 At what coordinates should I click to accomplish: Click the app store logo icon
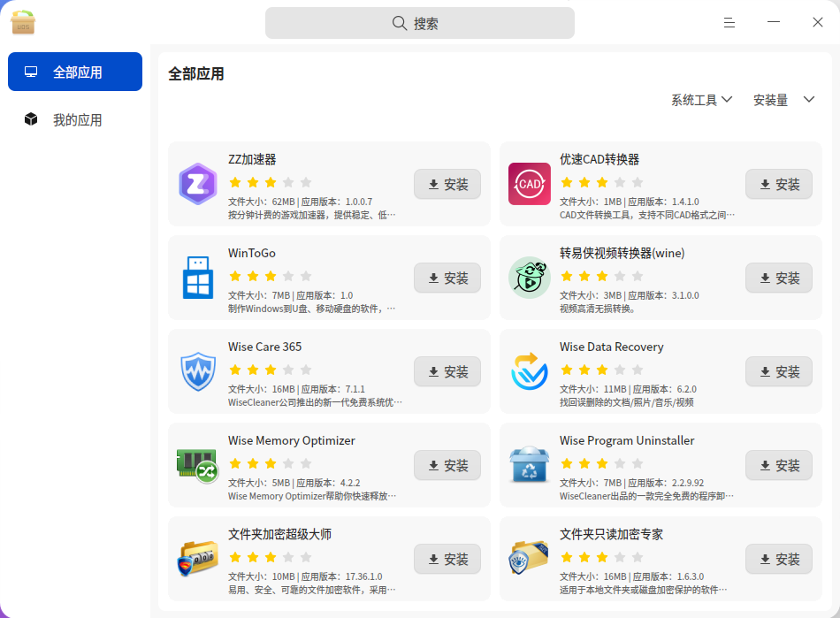point(23,22)
